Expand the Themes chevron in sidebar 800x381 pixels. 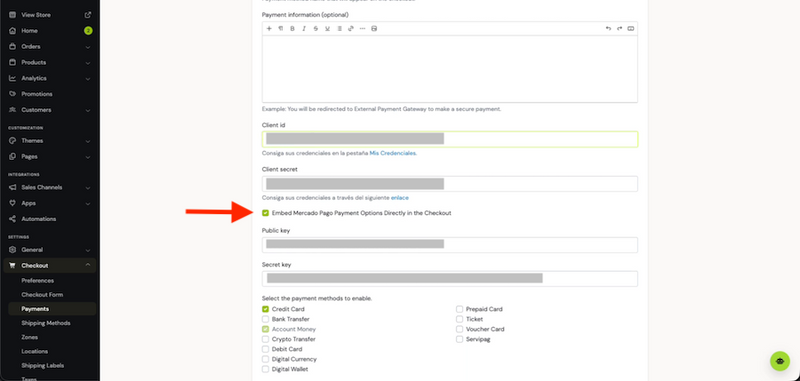88,141
